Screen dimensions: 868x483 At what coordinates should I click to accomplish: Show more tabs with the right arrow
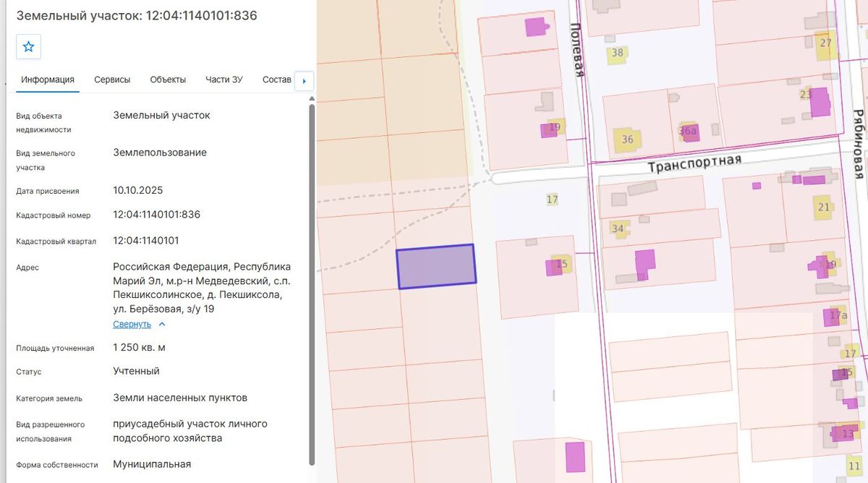click(x=305, y=80)
